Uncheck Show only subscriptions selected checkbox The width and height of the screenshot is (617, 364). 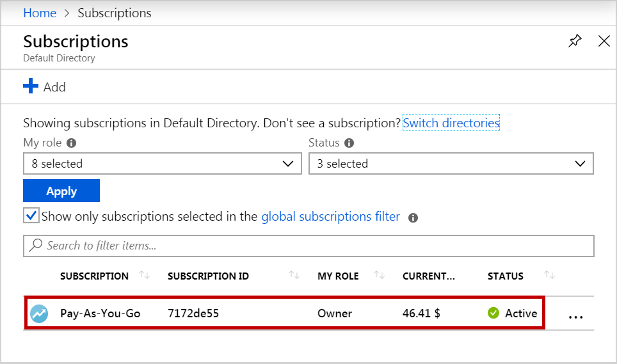(31, 216)
